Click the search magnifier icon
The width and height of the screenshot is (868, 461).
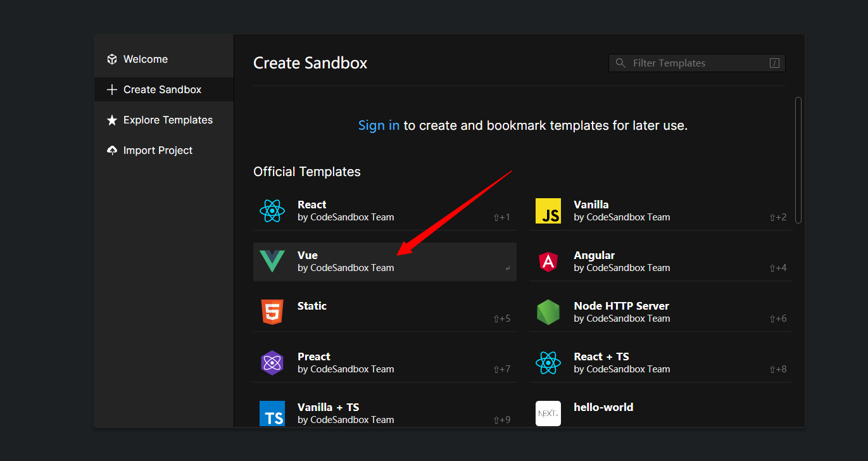[x=620, y=63]
